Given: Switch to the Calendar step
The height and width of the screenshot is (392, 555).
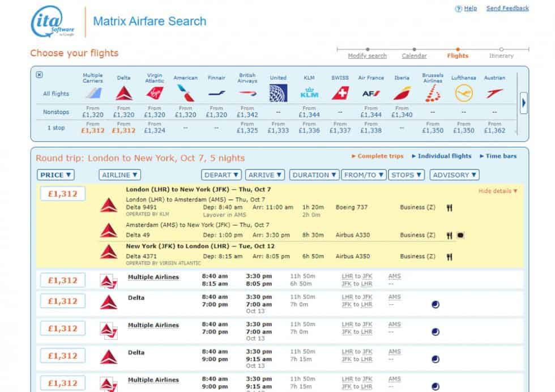Looking at the screenshot, I should (414, 56).
